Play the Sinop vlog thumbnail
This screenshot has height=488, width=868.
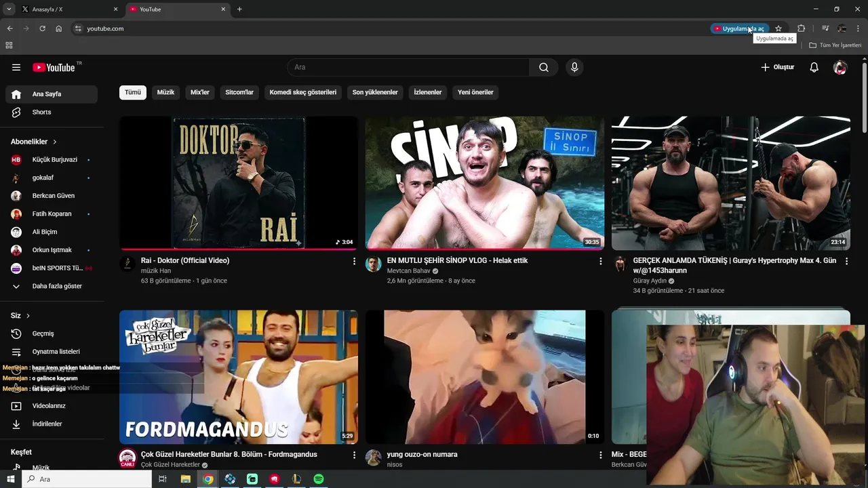[x=485, y=183]
